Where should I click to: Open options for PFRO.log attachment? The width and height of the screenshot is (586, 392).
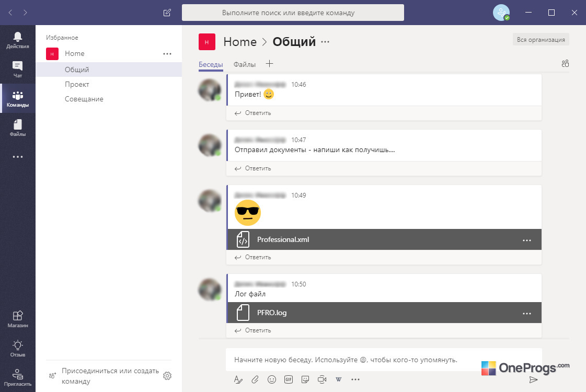(526, 314)
